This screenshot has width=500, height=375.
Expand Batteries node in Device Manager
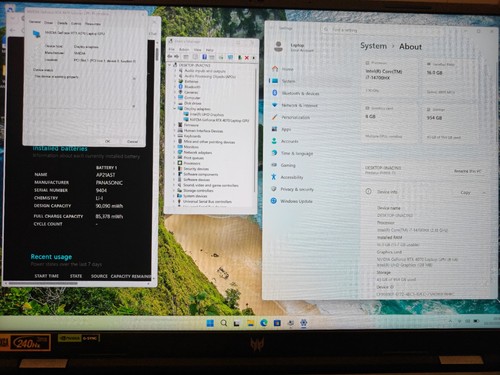(x=175, y=81)
